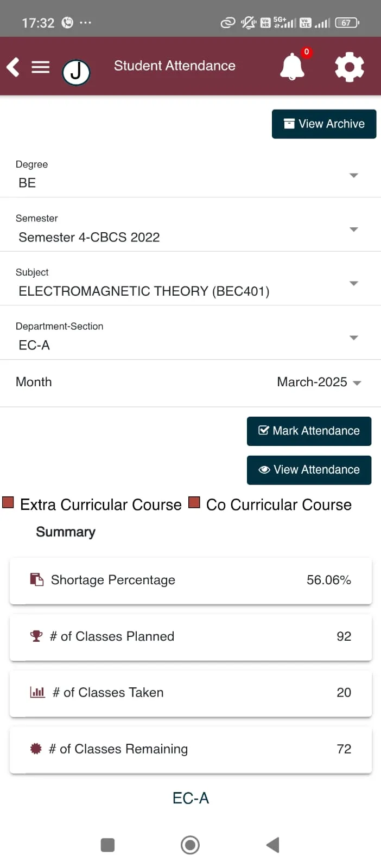
Task: Tap the circular J profile logo
Action: click(76, 72)
